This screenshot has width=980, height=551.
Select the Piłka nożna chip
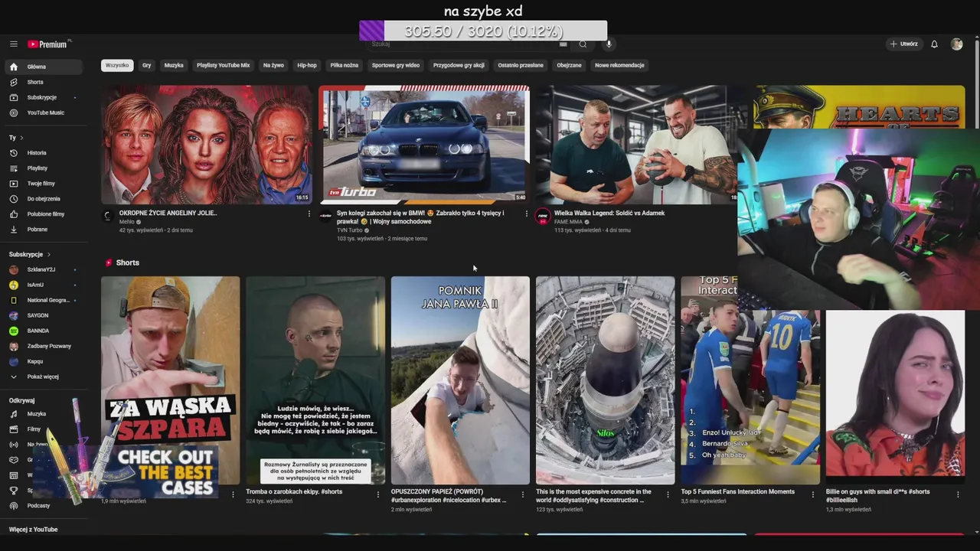click(x=345, y=65)
